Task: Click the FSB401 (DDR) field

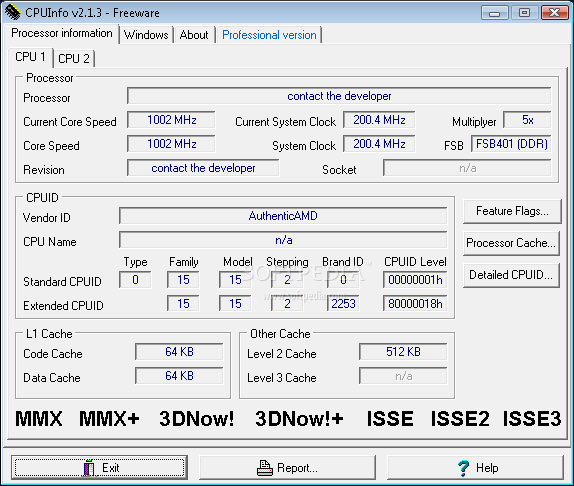Action: pos(511,144)
